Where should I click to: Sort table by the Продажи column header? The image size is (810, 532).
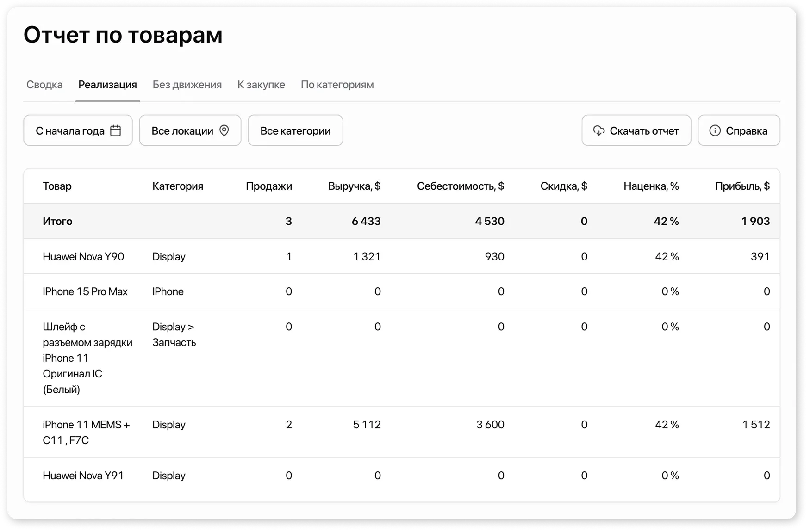[269, 186]
